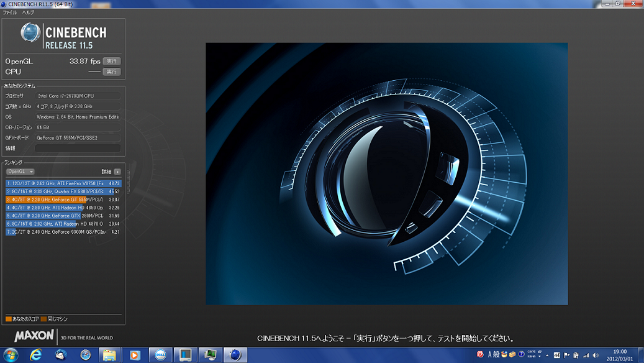Open the Dell application in the taskbar
Viewport: 644px width, 363px height.
pos(160,355)
